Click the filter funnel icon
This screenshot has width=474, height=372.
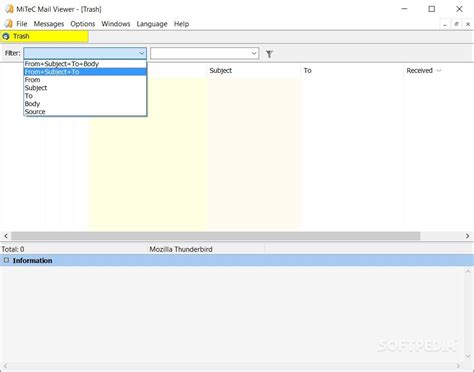pyautogui.click(x=269, y=54)
